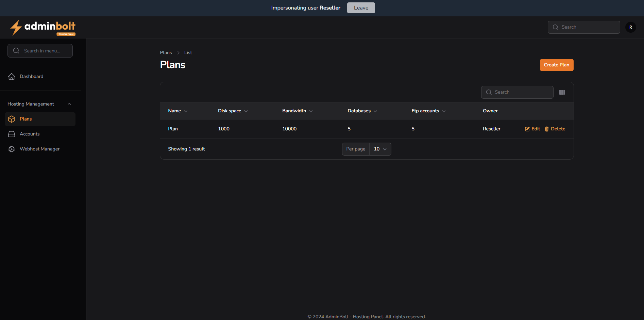Viewport: 644px width, 320px height.
Task: Select the Plans sidebar icon
Action: pos(12,119)
